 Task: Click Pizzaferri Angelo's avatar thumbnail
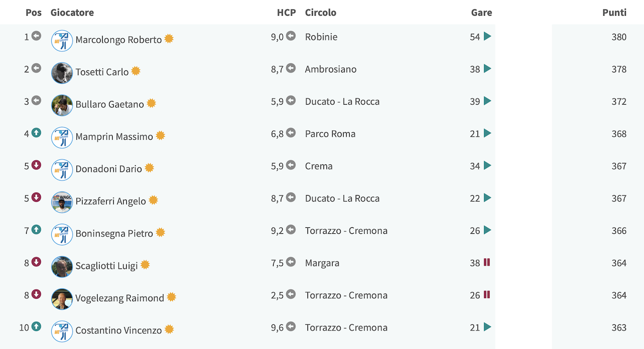62,202
